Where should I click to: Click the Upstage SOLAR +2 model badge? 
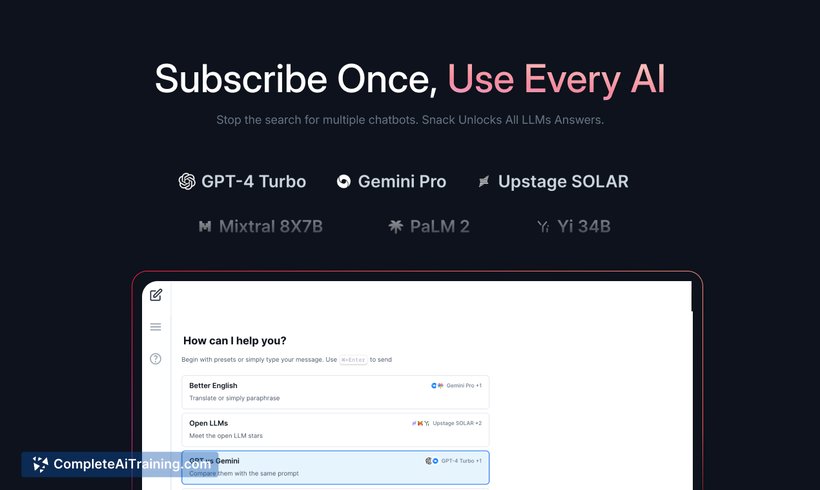pos(447,423)
